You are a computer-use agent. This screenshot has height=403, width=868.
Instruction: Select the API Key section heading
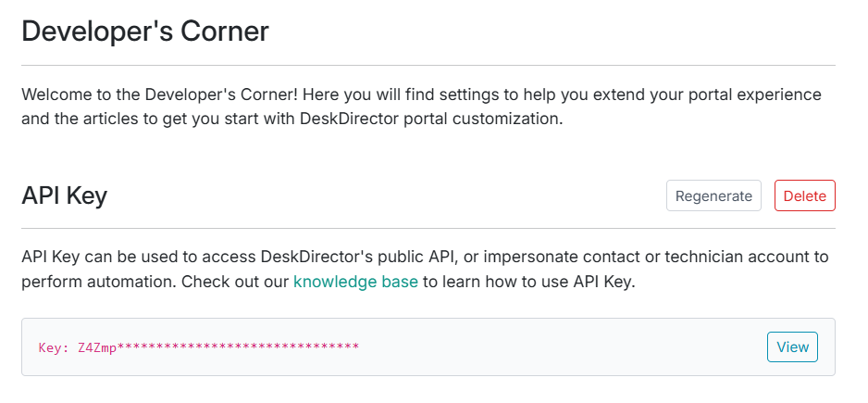point(65,195)
